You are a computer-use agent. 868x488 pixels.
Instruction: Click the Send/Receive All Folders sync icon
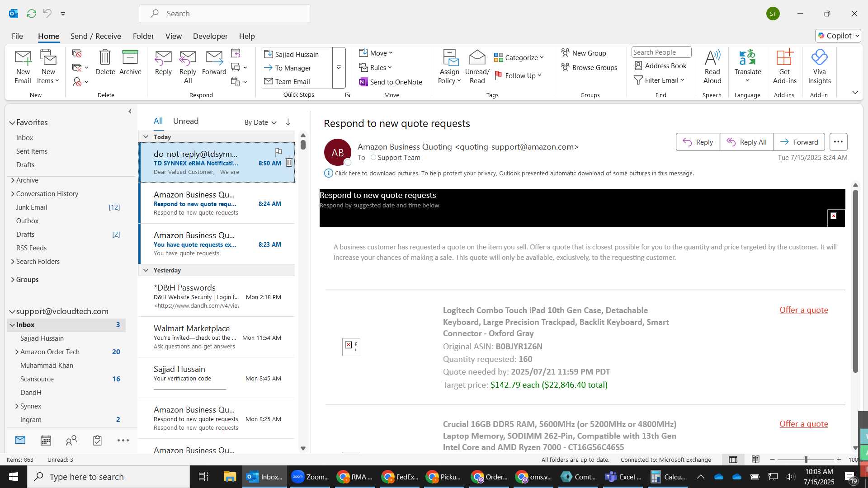pyautogui.click(x=32, y=14)
